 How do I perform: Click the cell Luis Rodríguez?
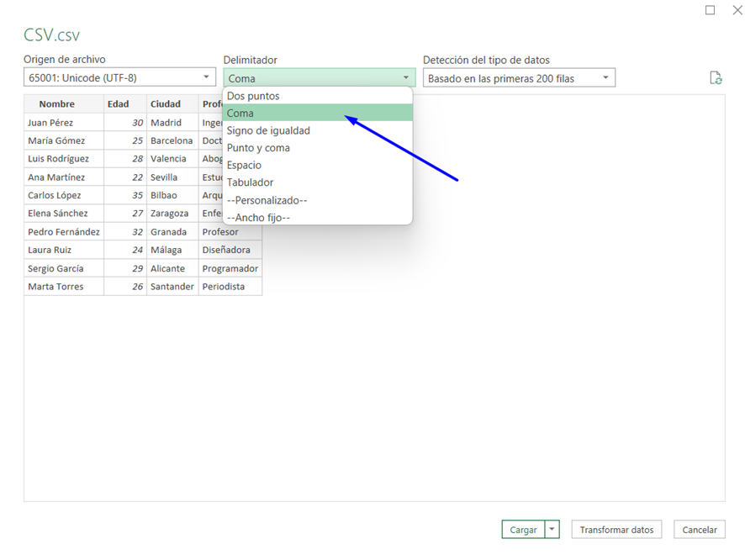[64, 159]
